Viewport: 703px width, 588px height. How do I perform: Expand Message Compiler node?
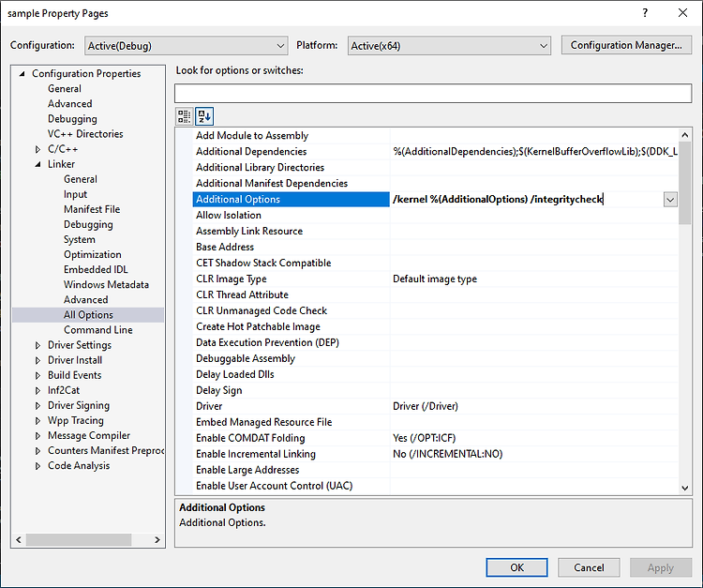click(x=37, y=435)
